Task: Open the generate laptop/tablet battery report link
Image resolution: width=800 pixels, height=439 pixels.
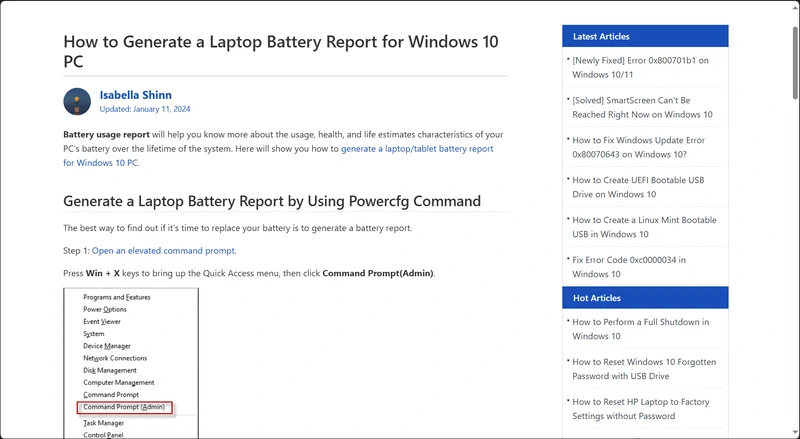Action: click(417, 148)
